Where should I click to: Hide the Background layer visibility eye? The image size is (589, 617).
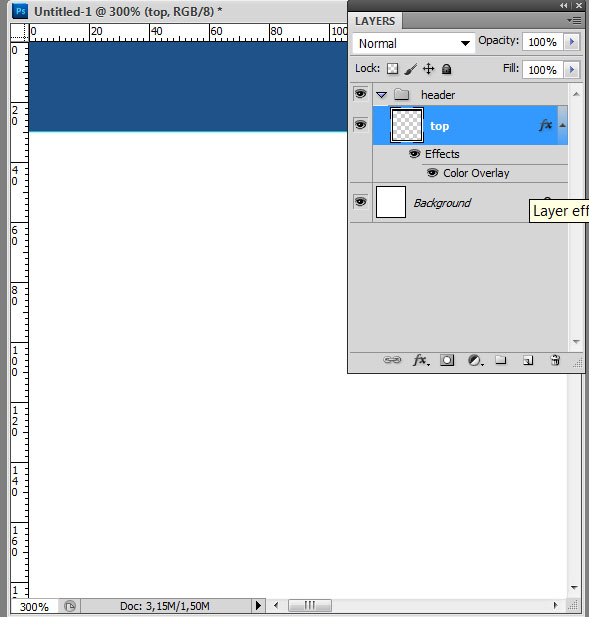coord(360,202)
